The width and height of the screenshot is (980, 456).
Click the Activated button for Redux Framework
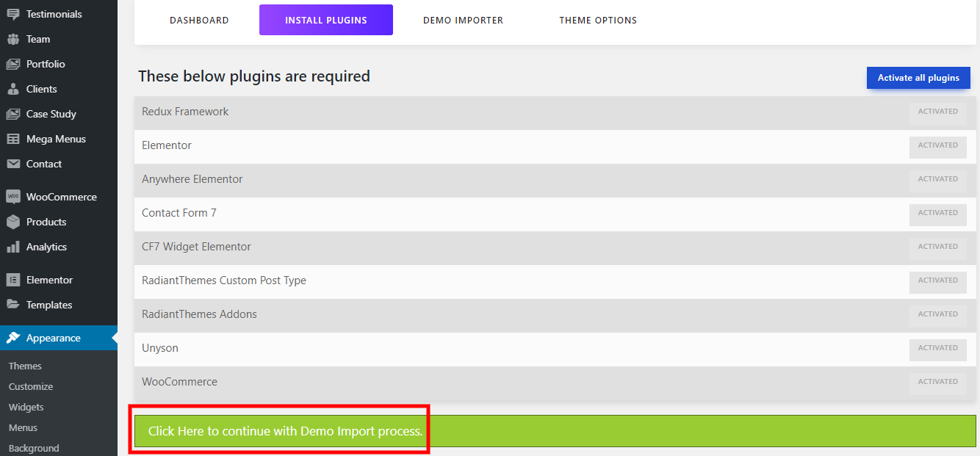coord(937,112)
